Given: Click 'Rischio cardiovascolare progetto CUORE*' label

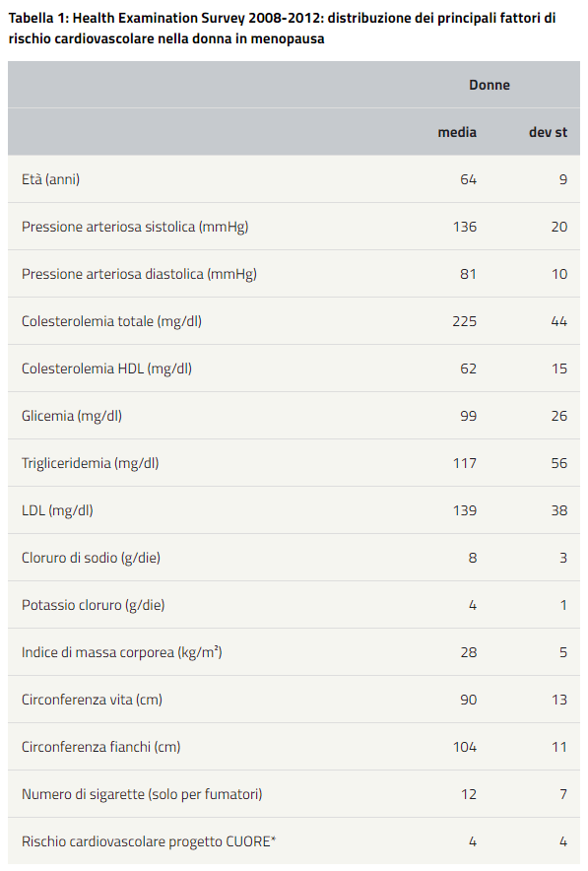Looking at the screenshot, I should (x=149, y=841).
